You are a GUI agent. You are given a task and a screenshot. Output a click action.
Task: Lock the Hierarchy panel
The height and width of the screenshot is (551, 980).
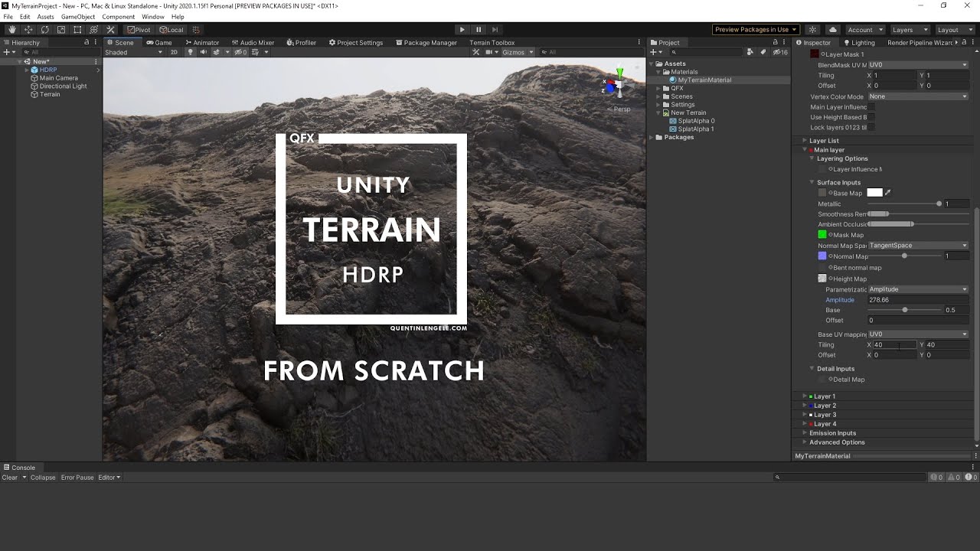(87, 43)
